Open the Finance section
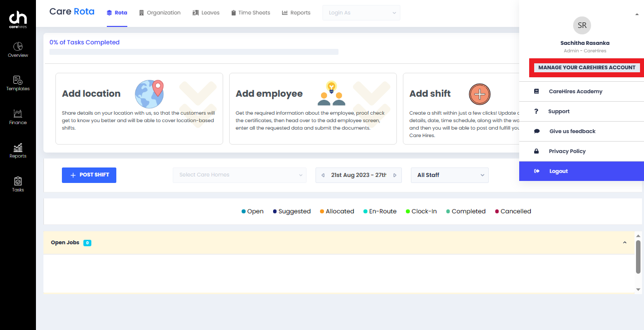Image resolution: width=644 pixels, height=330 pixels. click(17, 117)
